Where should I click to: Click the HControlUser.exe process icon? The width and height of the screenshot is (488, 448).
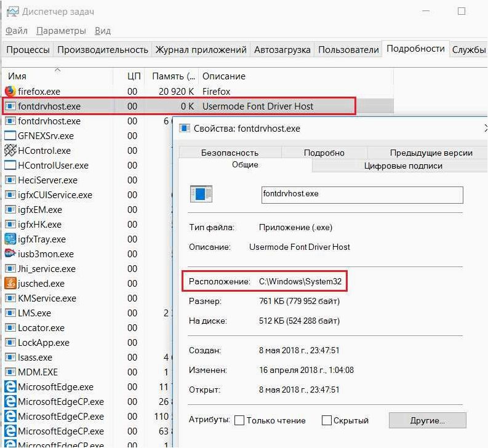point(10,165)
